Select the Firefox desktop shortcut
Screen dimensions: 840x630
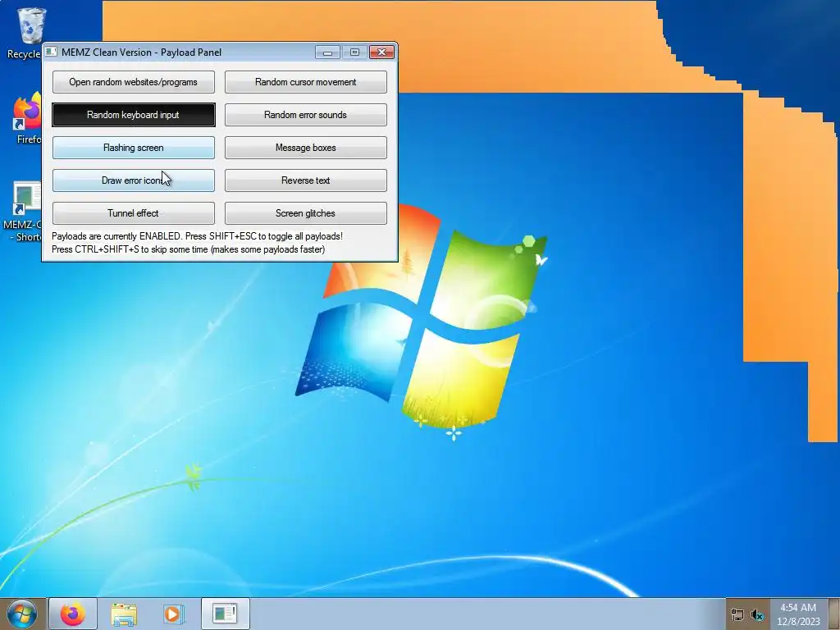(27, 119)
